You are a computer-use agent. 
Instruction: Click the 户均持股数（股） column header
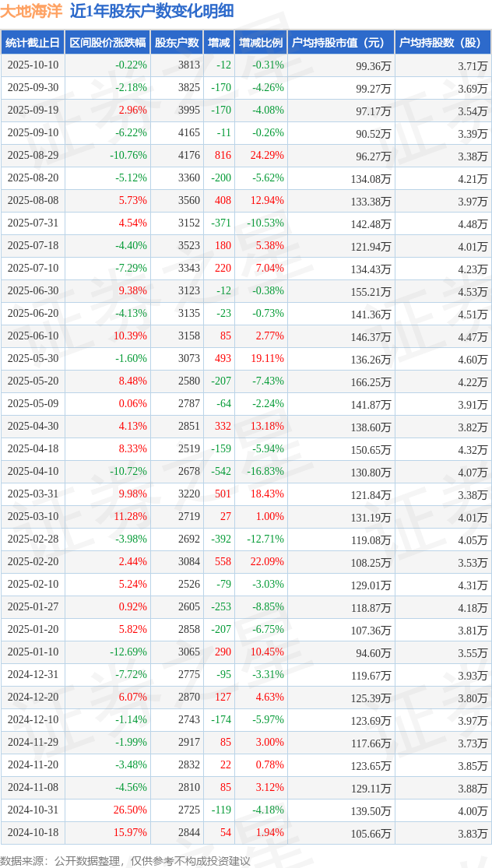pos(442,43)
